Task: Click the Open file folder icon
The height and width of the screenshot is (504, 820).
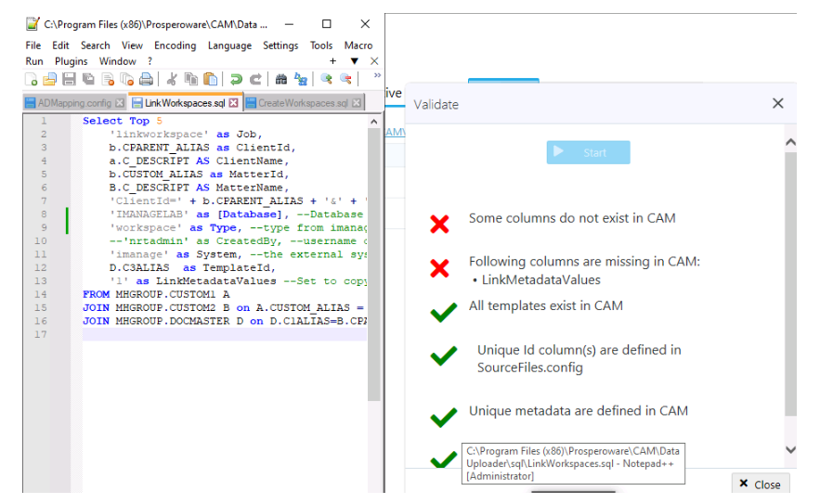Action: (49, 79)
